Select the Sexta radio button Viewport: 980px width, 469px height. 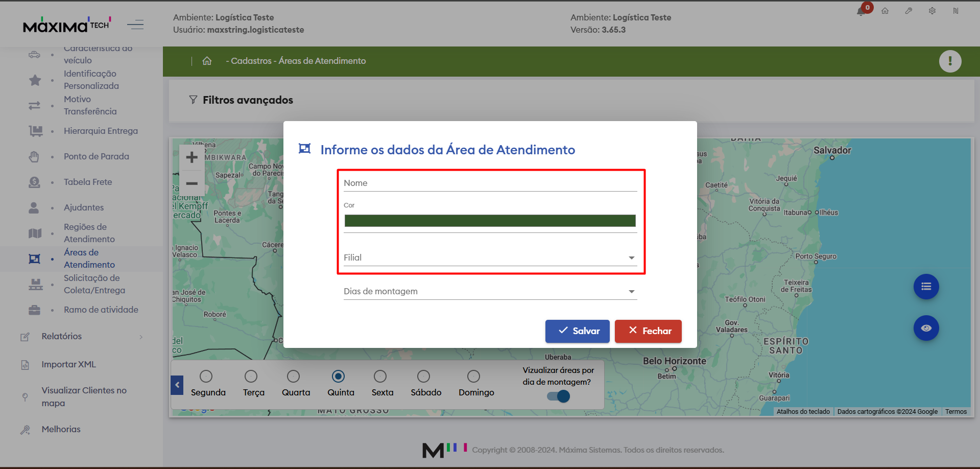click(380, 377)
